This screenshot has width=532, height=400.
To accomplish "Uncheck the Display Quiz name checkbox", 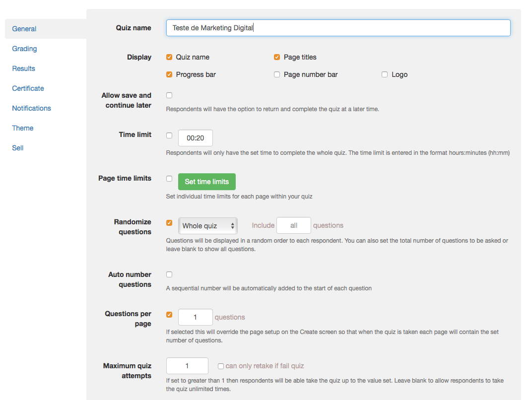I will tap(169, 57).
